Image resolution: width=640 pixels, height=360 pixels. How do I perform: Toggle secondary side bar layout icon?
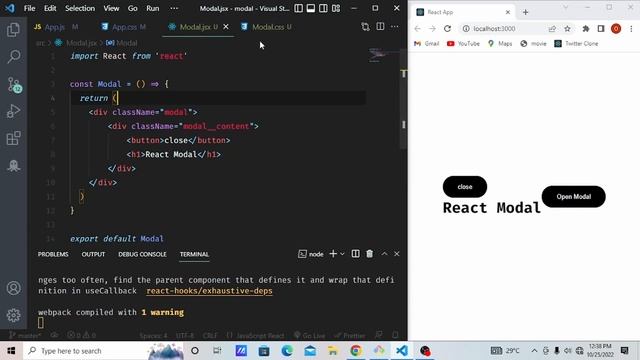[x=323, y=8]
